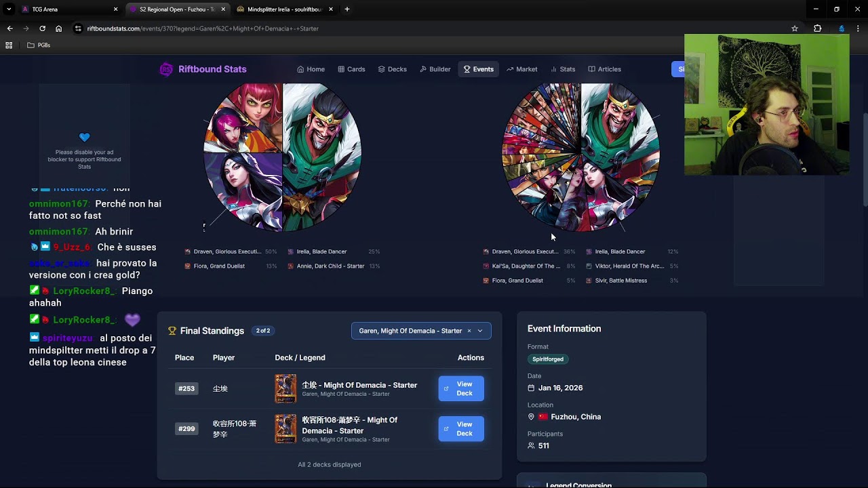The image size is (868, 488).
Task: Select the Events nav item
Action: point(478,69)
